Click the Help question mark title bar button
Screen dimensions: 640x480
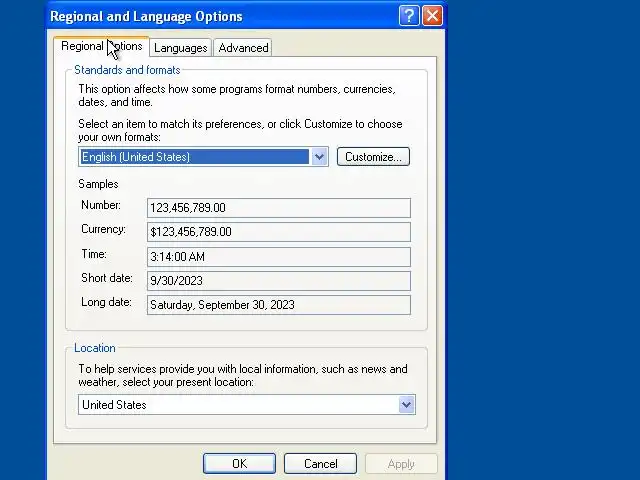click(409, 16)
